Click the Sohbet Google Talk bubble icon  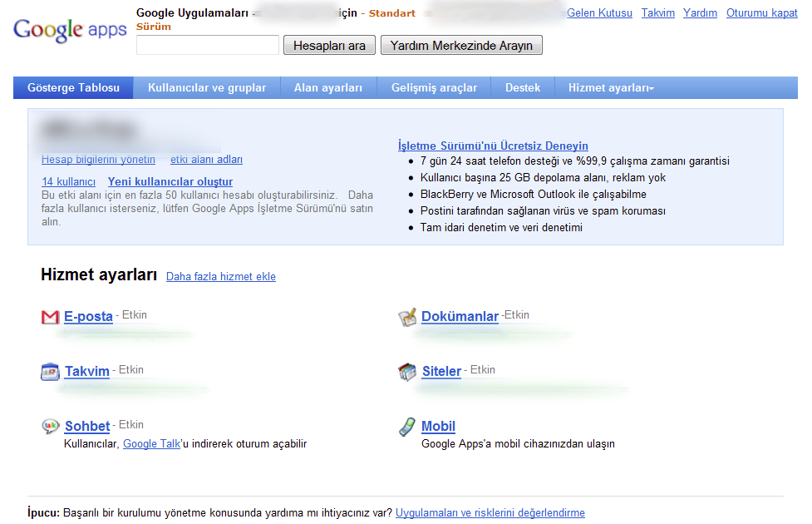pos(50,426)
